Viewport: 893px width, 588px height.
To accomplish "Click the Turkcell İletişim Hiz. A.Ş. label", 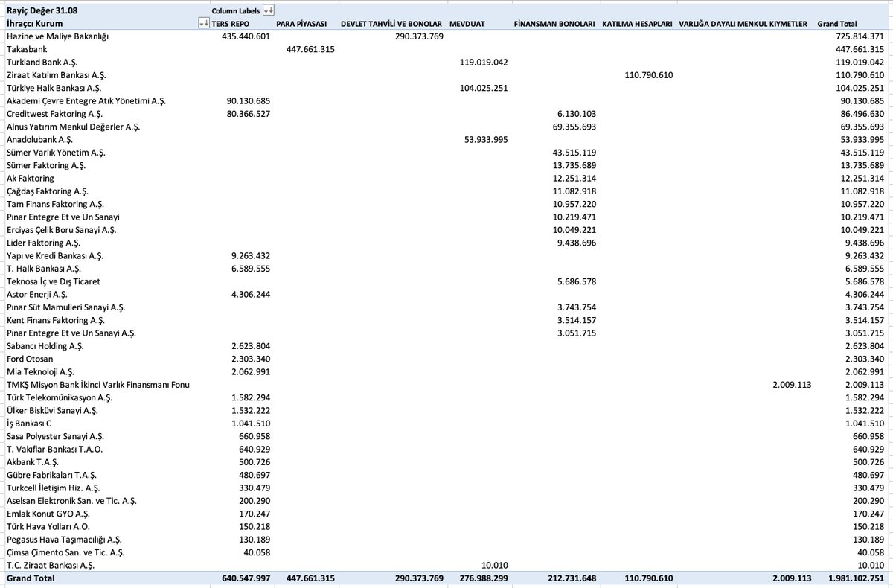I will [53, 488].
